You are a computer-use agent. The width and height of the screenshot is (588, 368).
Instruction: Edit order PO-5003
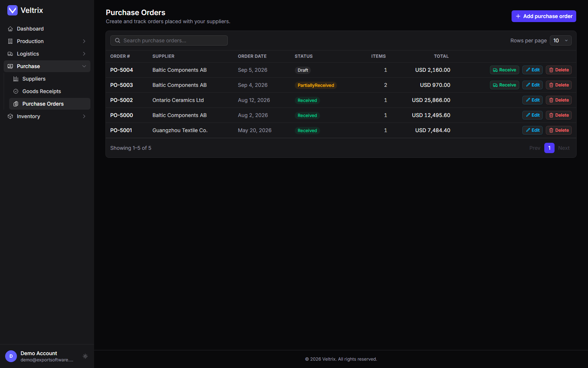click(x=533, y=85)
